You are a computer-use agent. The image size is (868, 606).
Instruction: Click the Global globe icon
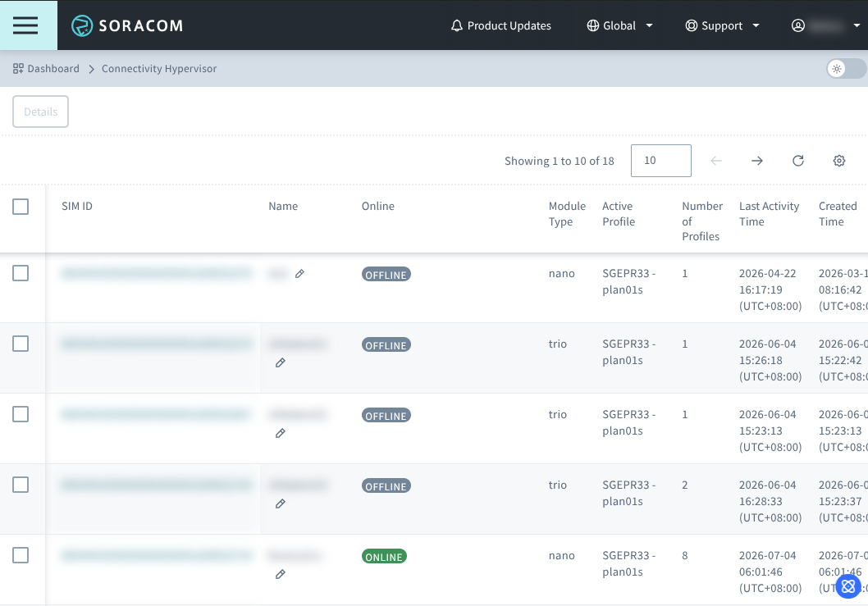tap(593, 25)
